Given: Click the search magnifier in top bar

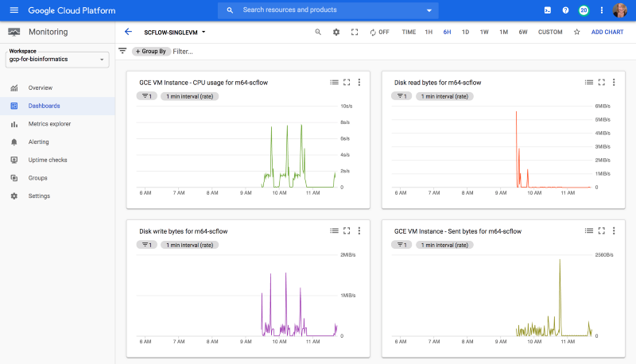Looking at the screenshot, I should (230, 10).
